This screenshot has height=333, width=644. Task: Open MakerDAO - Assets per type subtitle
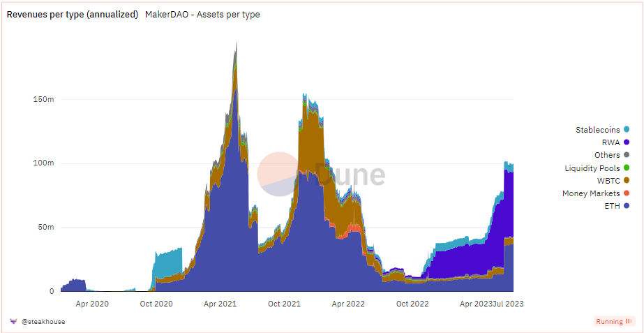[x=202, y=15]
